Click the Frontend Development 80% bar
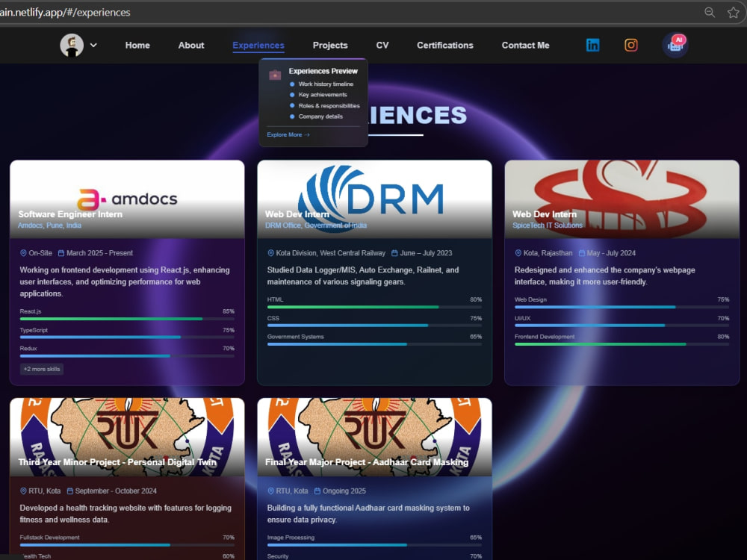This screenshot has height=560, width=747. 622,343
